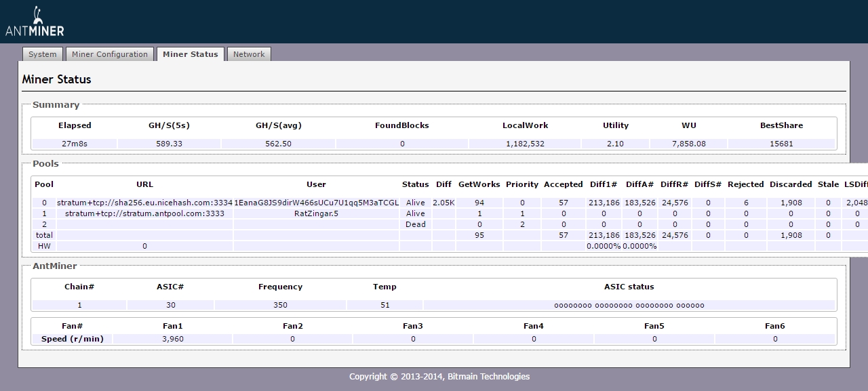Click the Discarded column header
The width and height of the screenshot is (868, 391).
pos(790,184)
